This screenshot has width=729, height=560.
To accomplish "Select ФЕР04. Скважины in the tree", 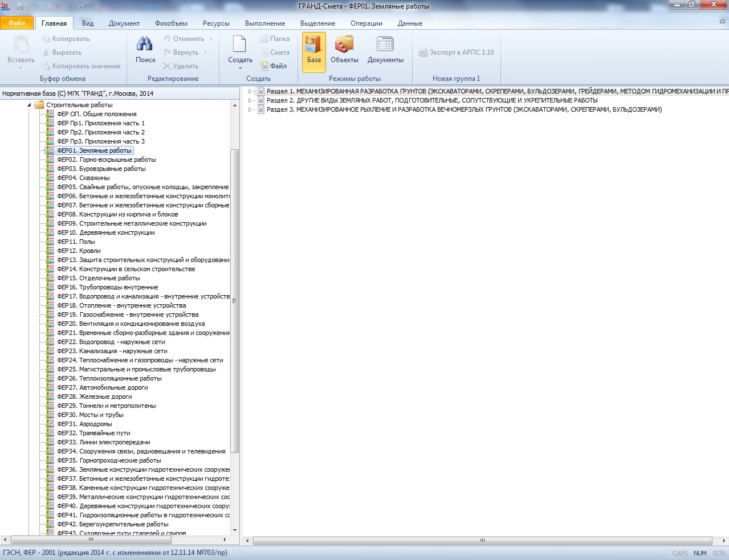I will click(x=83, y=178).
